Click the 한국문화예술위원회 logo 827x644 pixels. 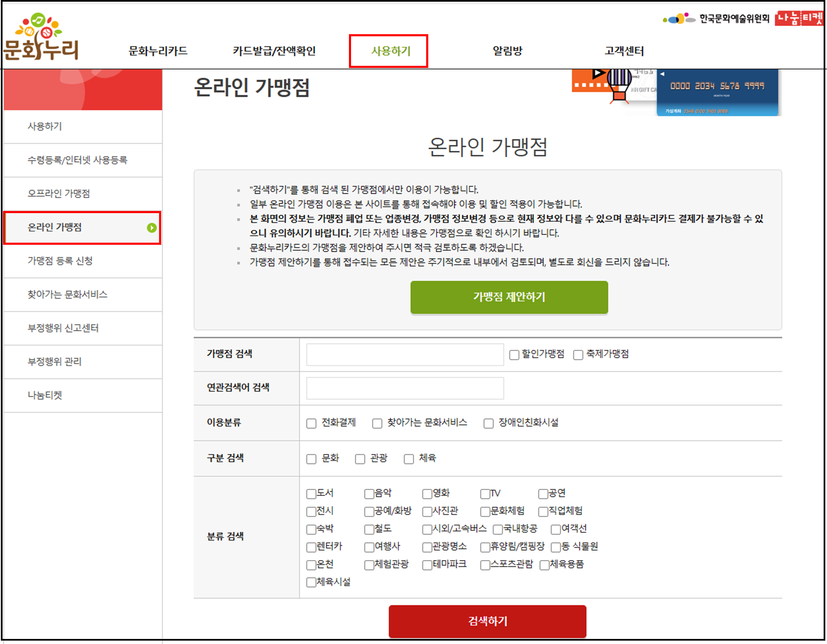pyautogui.click(x=716, y=19)
